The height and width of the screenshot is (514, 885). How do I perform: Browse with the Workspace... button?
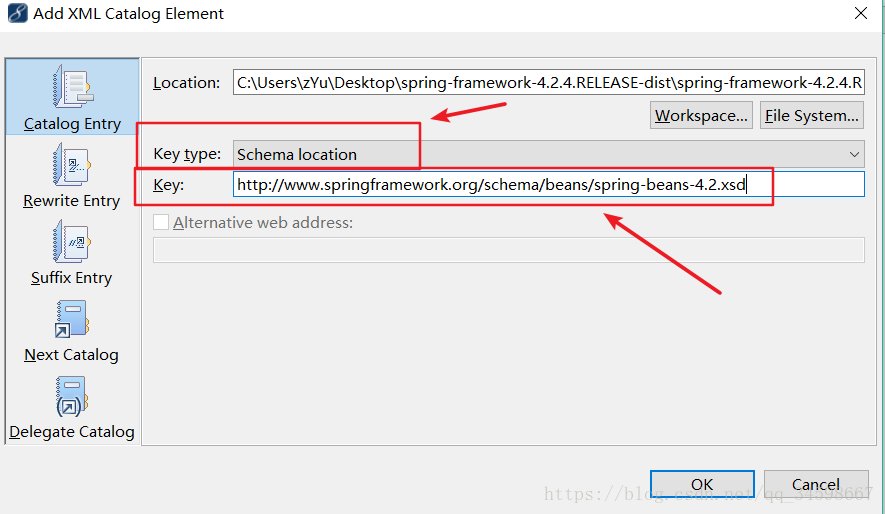point(701,116)
